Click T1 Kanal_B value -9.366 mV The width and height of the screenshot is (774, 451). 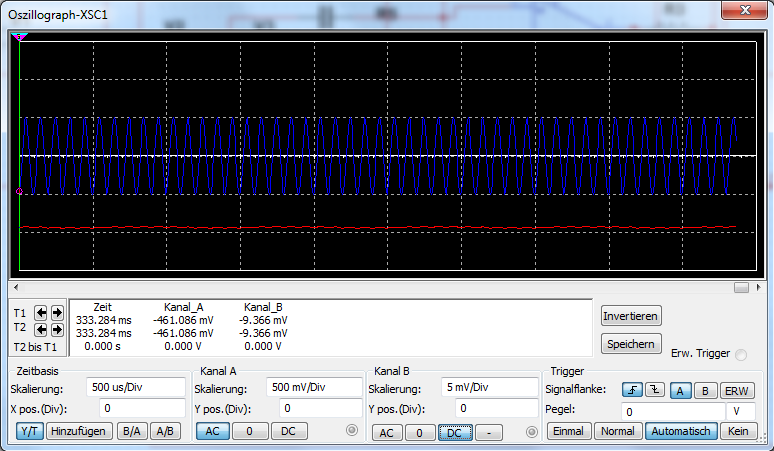pos(263,320)
